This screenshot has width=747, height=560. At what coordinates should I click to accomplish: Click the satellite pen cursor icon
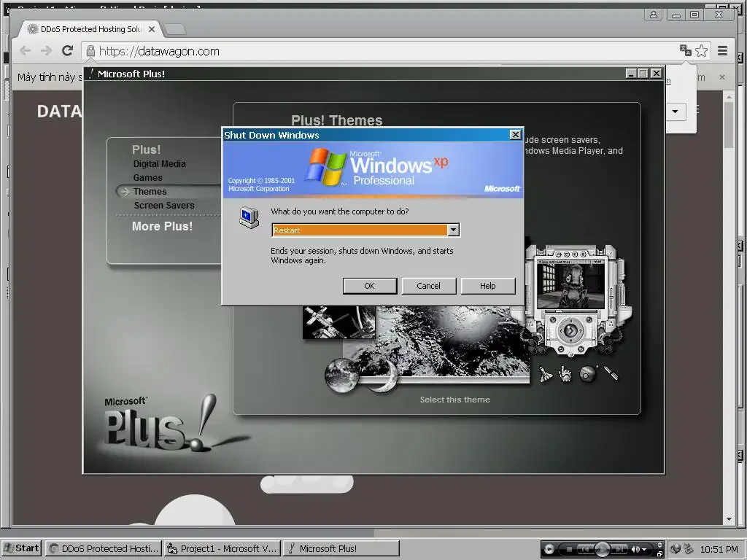[611, 373]
